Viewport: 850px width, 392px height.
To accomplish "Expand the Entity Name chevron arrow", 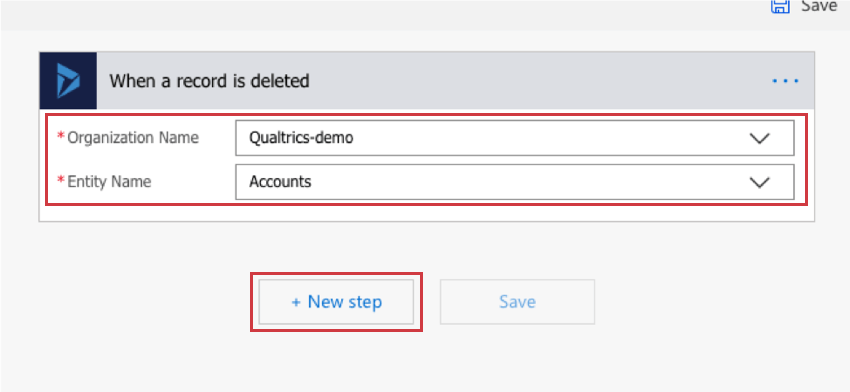I will (759, 182).
